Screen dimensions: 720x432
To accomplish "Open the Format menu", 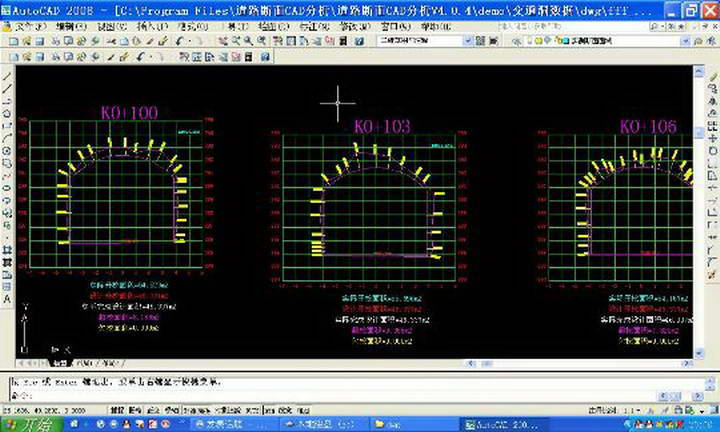I will click(192, 27).
